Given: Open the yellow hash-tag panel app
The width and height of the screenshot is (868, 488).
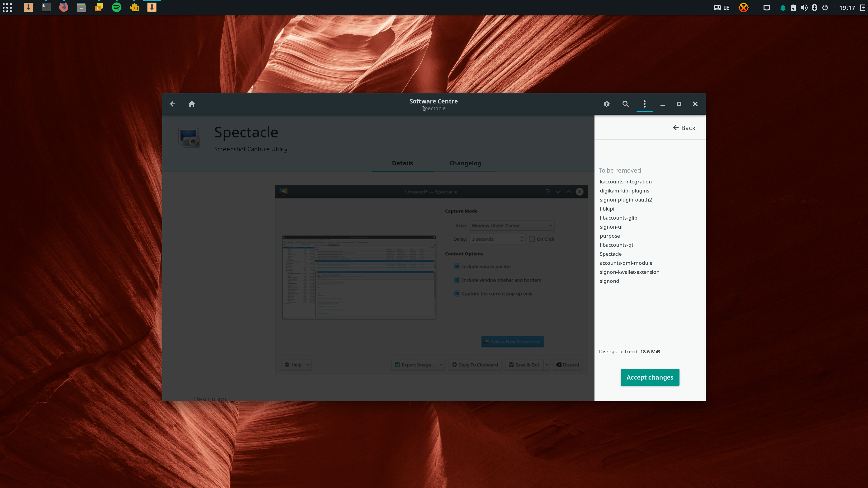Looking at the screenshot, I should click(99, 7).
